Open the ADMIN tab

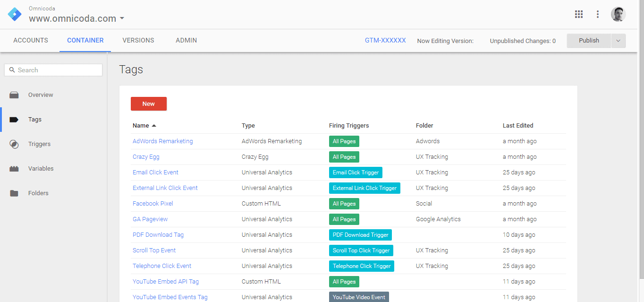point(186,40)
